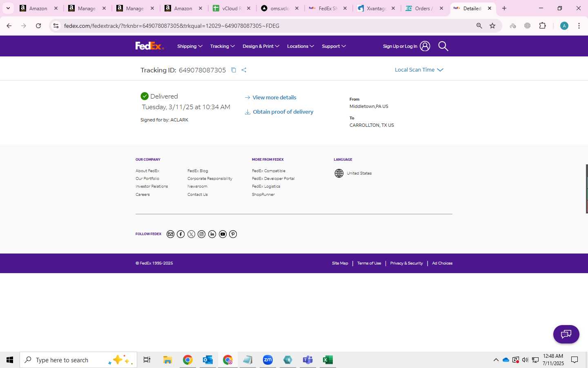Open FedEx email follow icon
Screen dimensions: 588x368
coord(170,234)
